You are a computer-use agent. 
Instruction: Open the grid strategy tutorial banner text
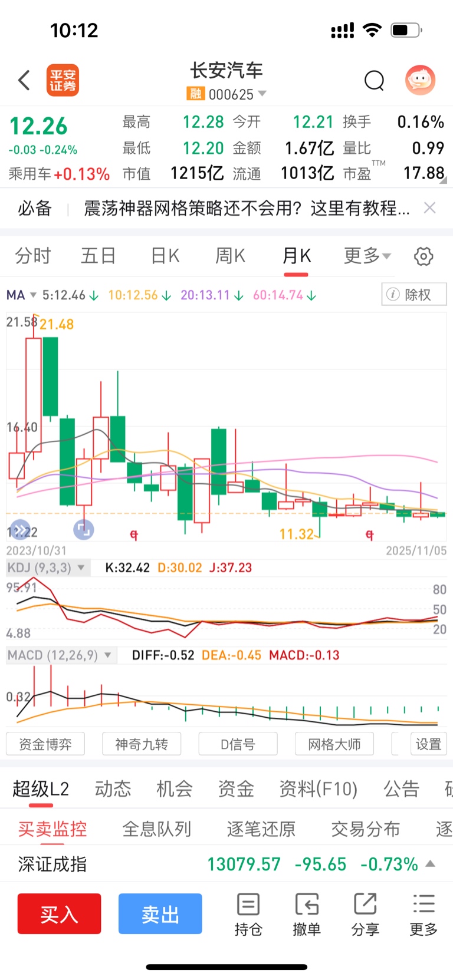[247, 208]
